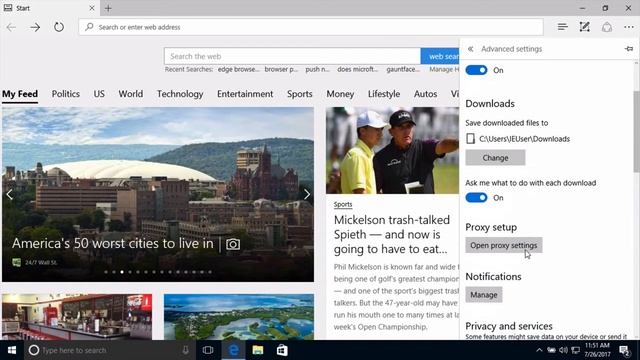Open the Action Center notifications icon
The width and height of the screenshot is (640, 360).
click(624, 350)
